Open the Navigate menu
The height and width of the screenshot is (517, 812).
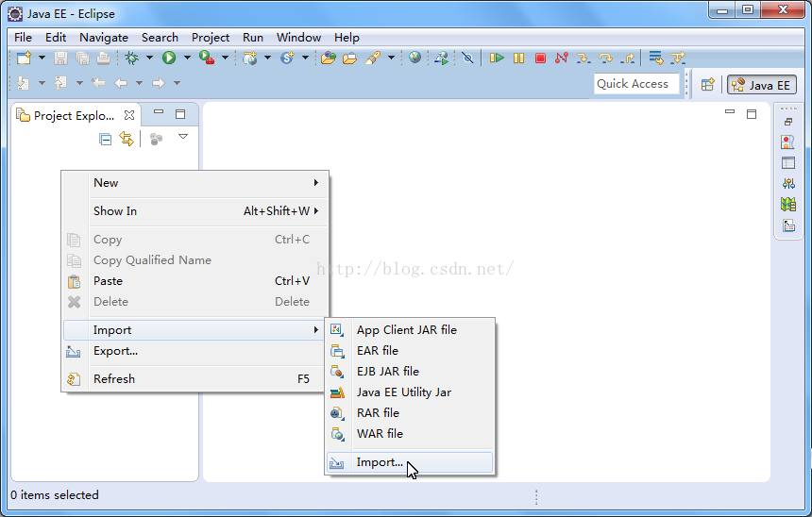(x=104, y=37)
